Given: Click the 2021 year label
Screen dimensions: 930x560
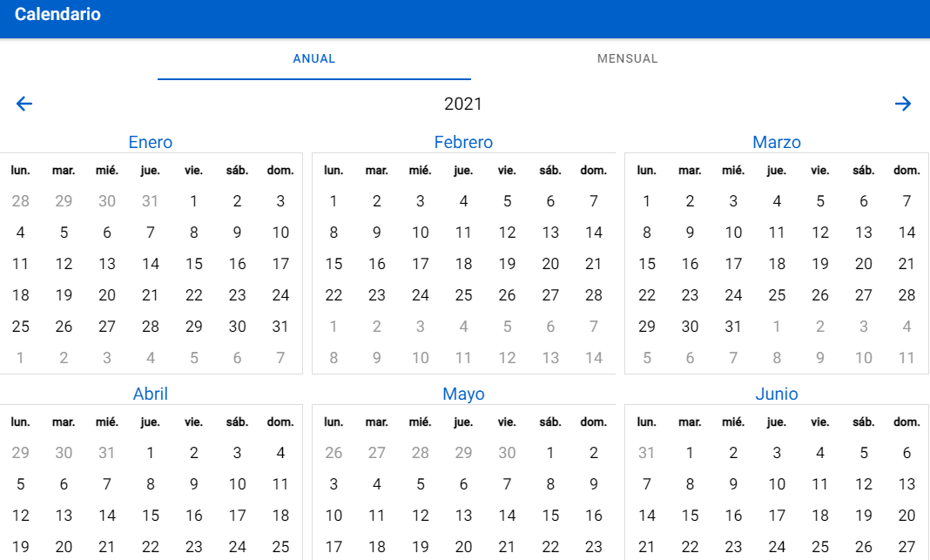Looking at the screenshot, I should 463,105.
